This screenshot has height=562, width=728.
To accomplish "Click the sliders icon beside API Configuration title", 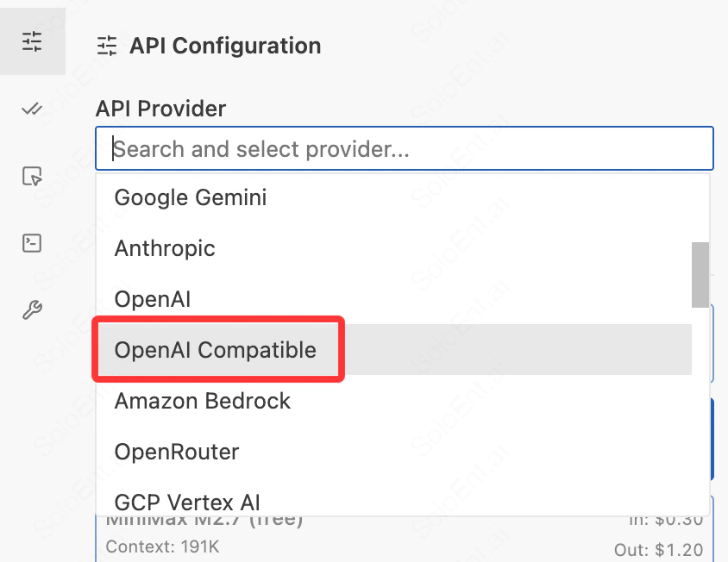I will (x=105, y=47).
